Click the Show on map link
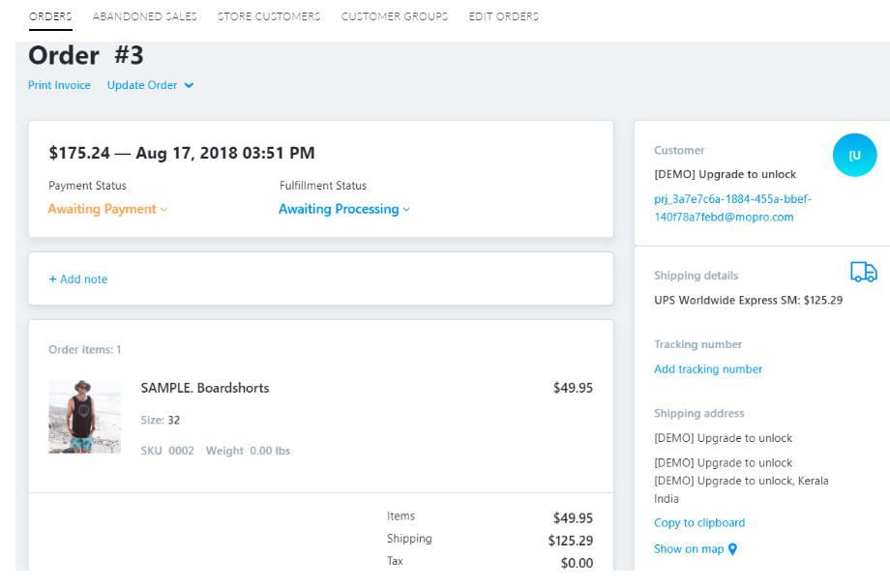 tap(689, 549)
